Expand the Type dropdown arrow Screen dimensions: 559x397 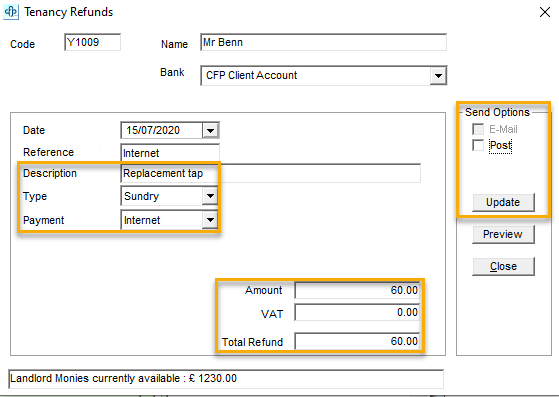[x=210, y=196]
